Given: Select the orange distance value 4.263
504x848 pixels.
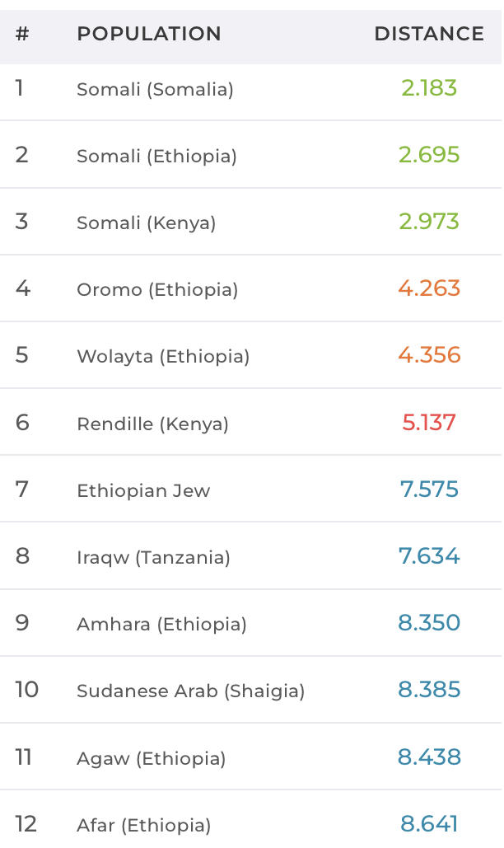Looking at the screenshot, I should click(429, 288).
